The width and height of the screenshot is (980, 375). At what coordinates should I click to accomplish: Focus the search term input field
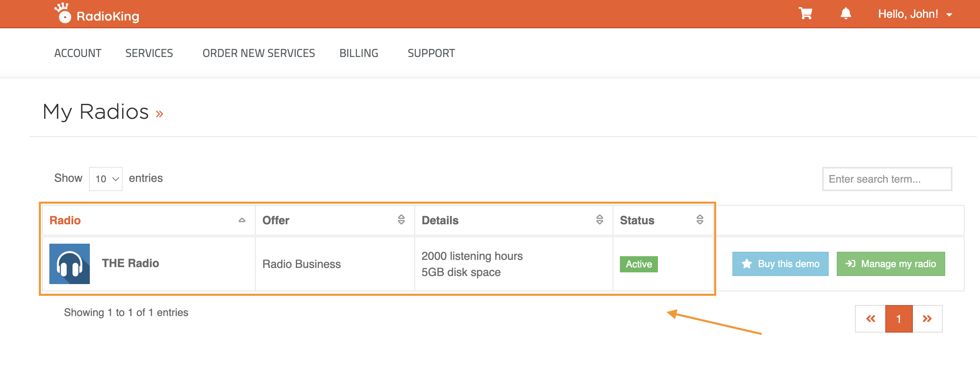tap(887, 179)
